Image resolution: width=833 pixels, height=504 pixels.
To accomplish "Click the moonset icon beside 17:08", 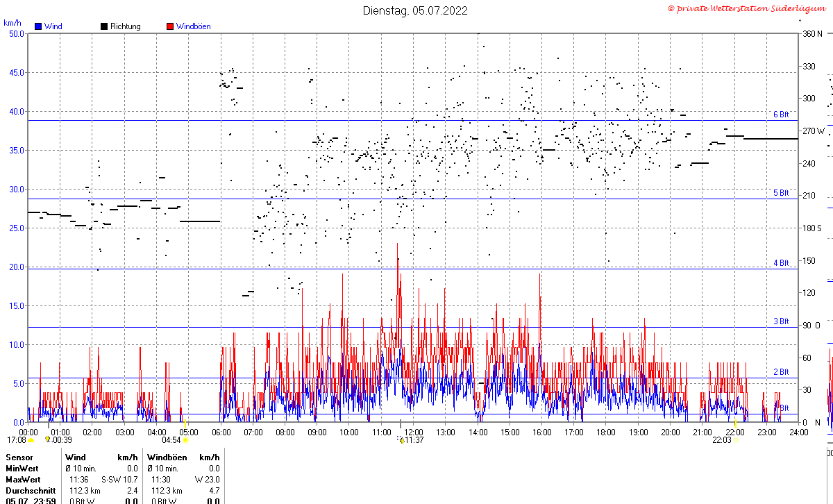I will point(31,440).
